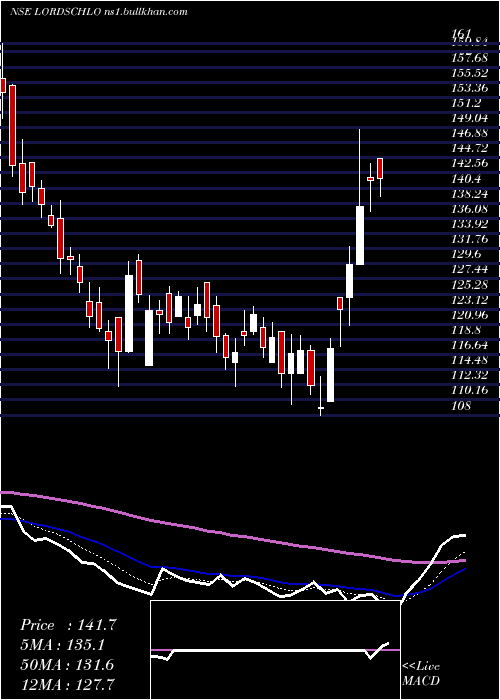The width and height of the screenshot is (500, 700).
Task: Select the 149.04 price axis label
Action: click(x=470, y=118)
